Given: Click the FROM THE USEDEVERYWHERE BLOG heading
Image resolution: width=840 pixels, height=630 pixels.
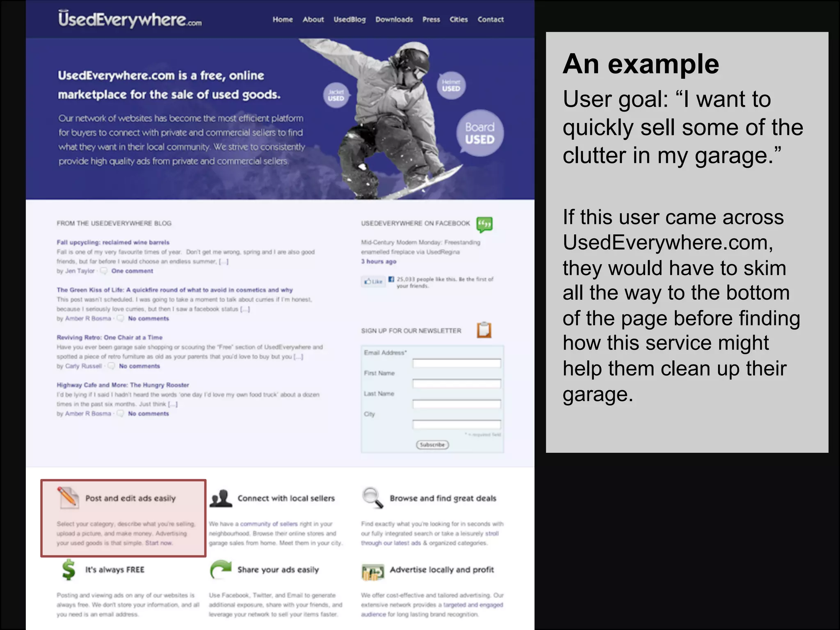Looking at the screenshot, I should tap(114, 224).
